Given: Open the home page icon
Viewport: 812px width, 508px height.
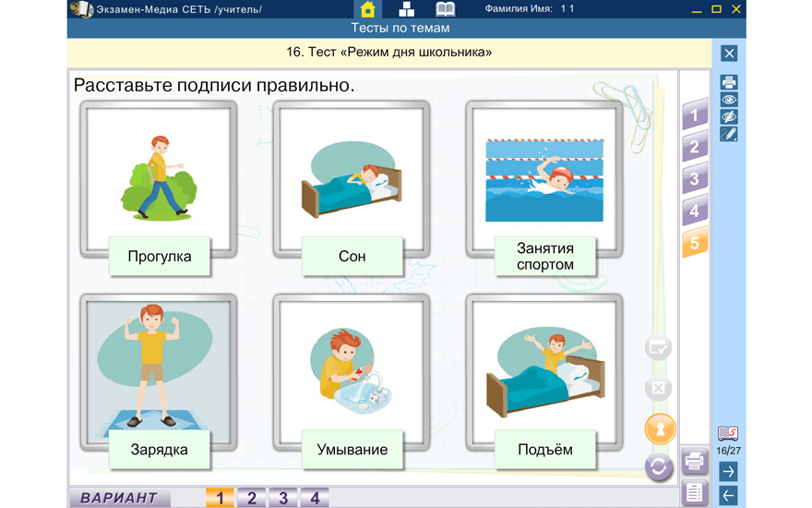Looking at the screenshot, I should pyautogui.click(x=367, y=9).
